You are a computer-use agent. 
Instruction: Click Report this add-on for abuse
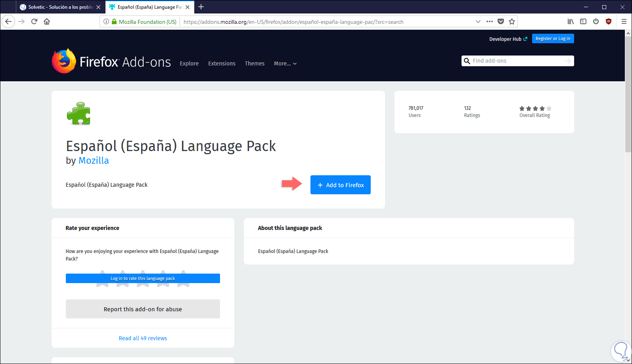click(143, 309)
